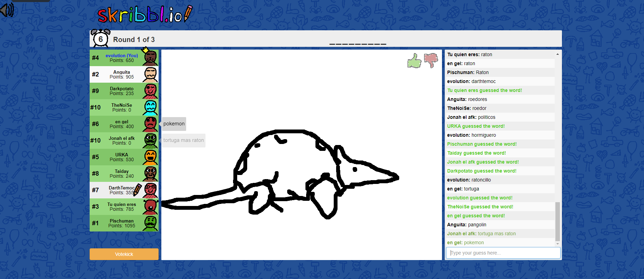Like the drawing with thumbs up

click(414, 61)
